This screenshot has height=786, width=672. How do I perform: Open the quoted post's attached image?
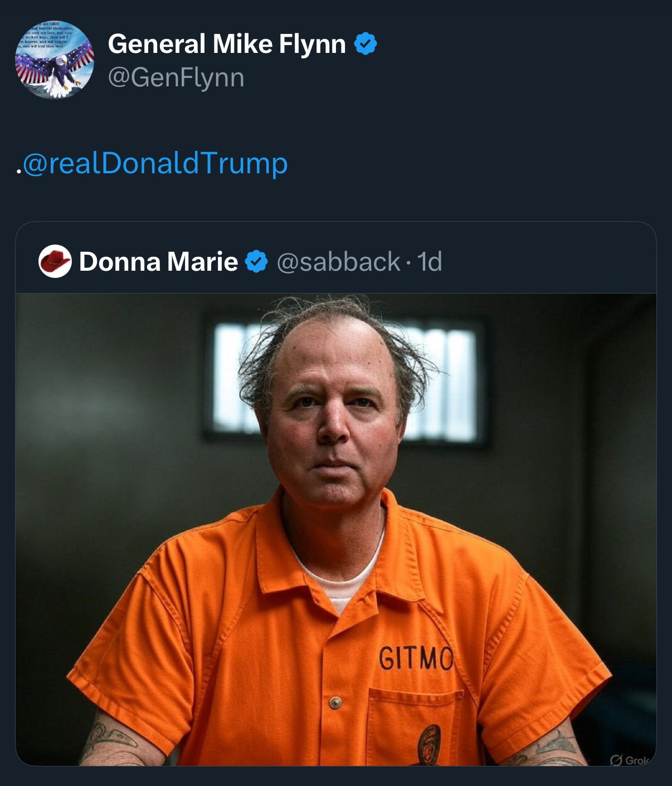[336, 530]
